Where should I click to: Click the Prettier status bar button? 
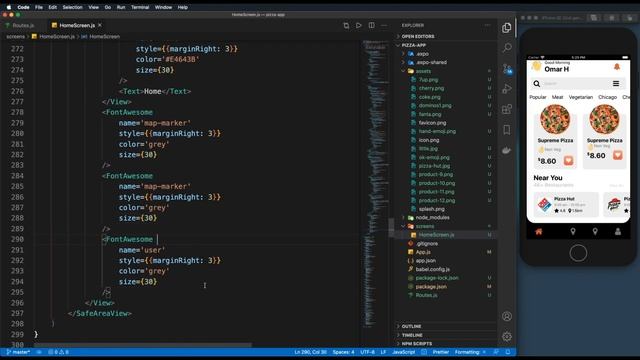(441, 352)
